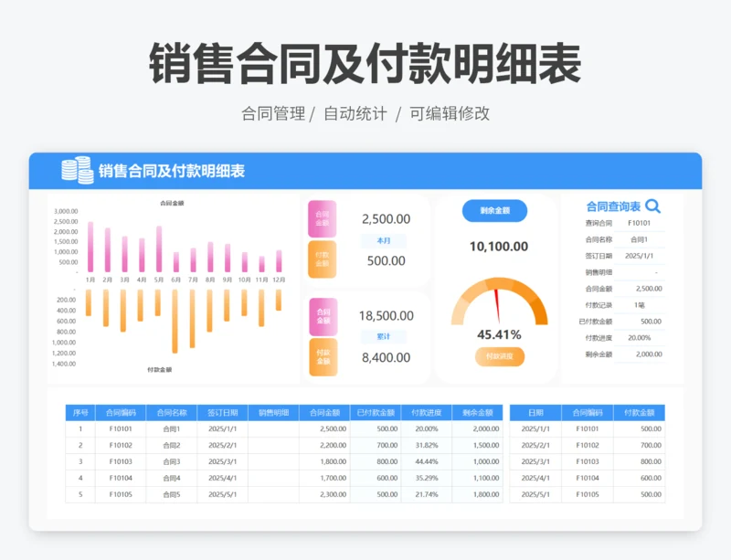Click cell 合同3 in contract table
Viewport: 731px width, 560px height.
tap(172, 461)
